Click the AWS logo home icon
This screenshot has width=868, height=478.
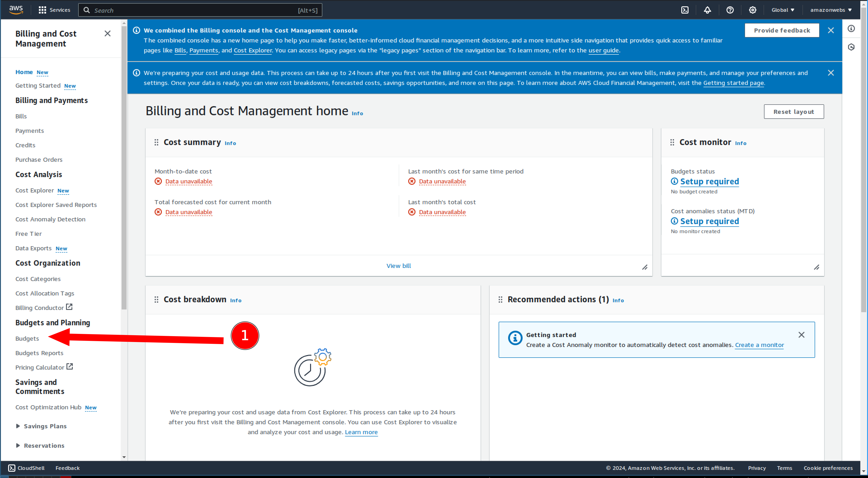tap(16, 10)
